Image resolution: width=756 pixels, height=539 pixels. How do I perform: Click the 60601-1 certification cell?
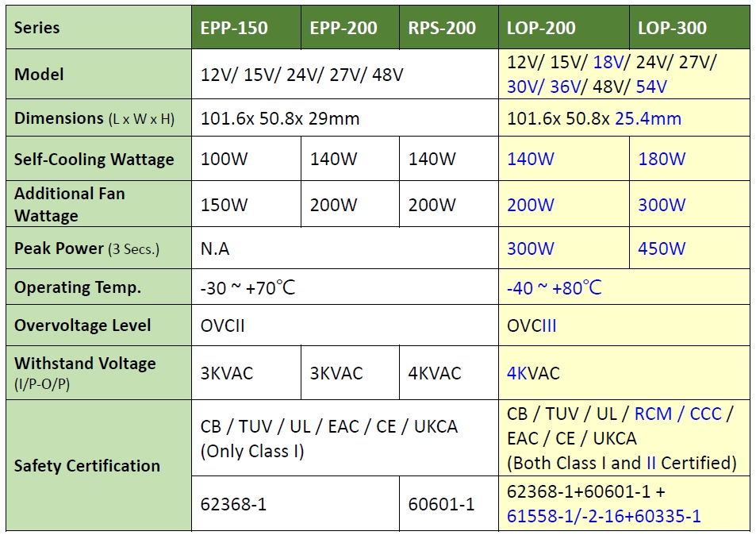(442, 504)
